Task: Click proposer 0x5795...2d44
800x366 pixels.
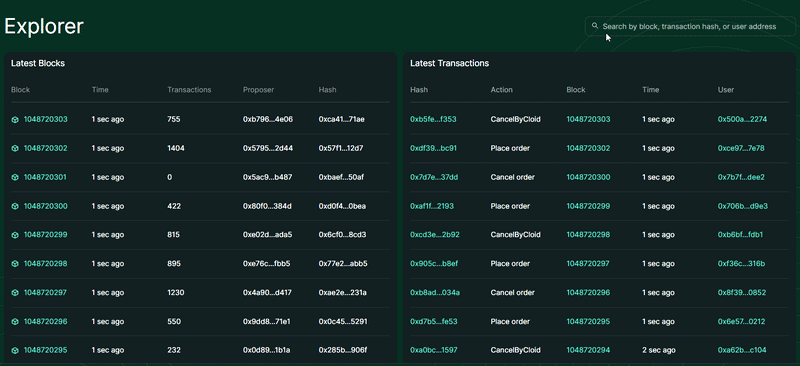Action: (268, 149)
